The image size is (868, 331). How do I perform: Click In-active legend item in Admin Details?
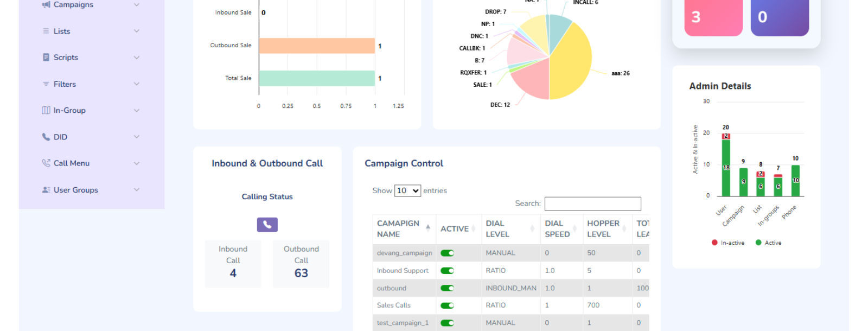pos(728,243)
